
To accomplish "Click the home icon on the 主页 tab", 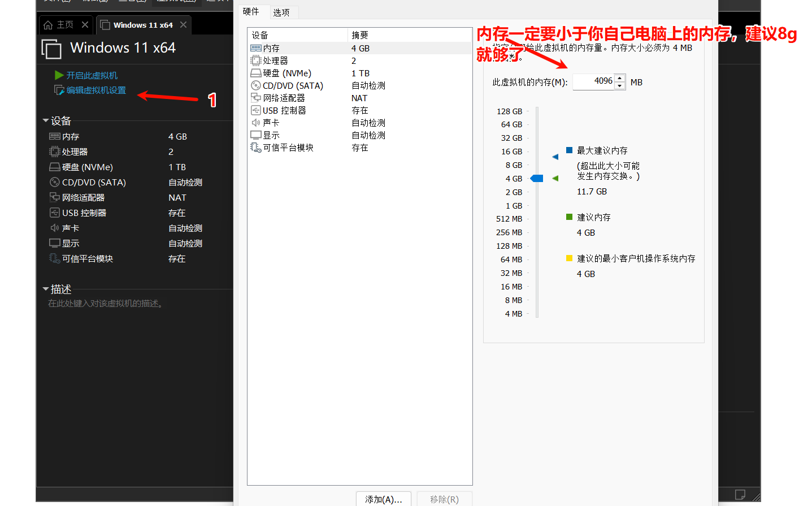I will pyautogui.click(x=48, y=25).
